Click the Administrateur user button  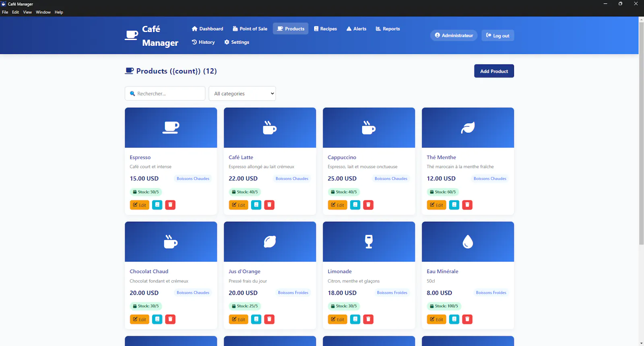pos(454,35)
